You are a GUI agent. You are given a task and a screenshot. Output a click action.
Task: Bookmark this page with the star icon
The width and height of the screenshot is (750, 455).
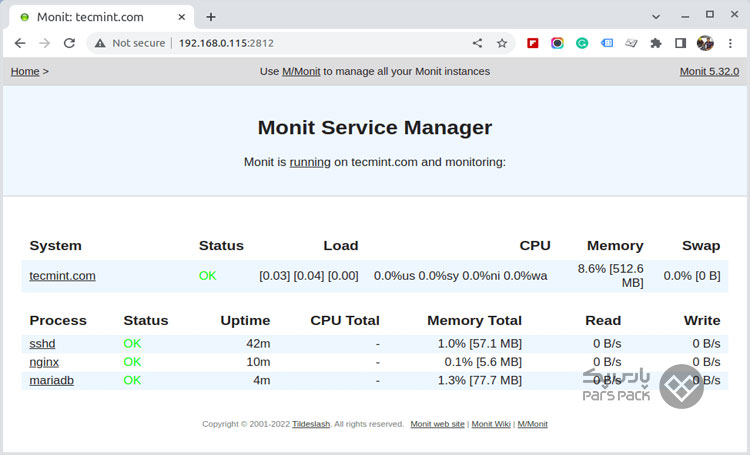pyautogui.click(x=502, y=43)
